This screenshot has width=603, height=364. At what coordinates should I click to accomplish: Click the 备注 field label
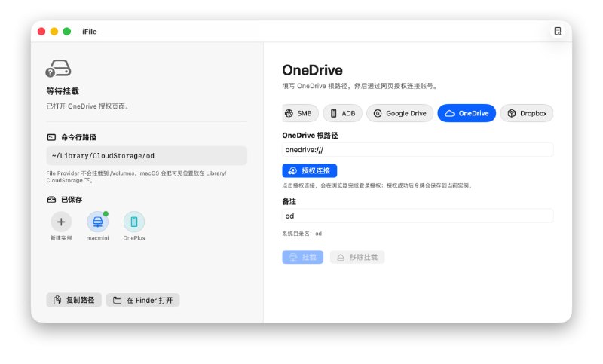click(x=289, y=202)
